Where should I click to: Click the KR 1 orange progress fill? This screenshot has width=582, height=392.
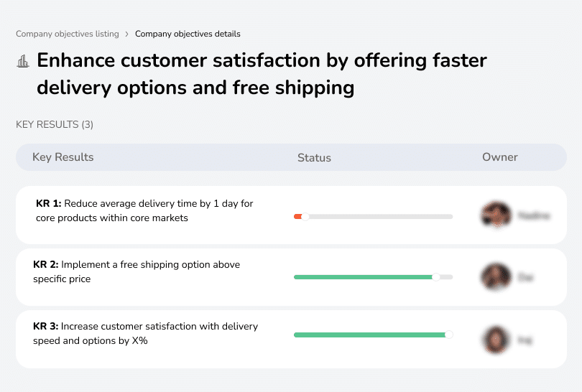click(x=297, y=216)
